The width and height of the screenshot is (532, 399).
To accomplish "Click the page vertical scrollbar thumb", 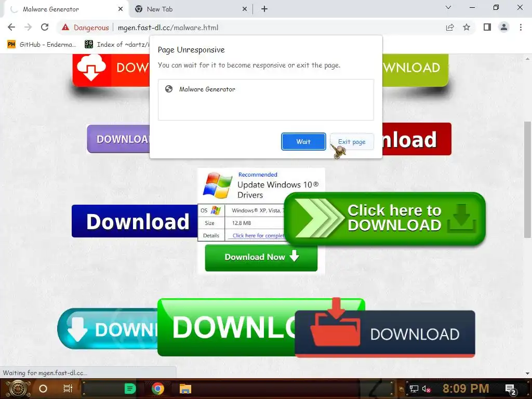I will click(527, 180).
